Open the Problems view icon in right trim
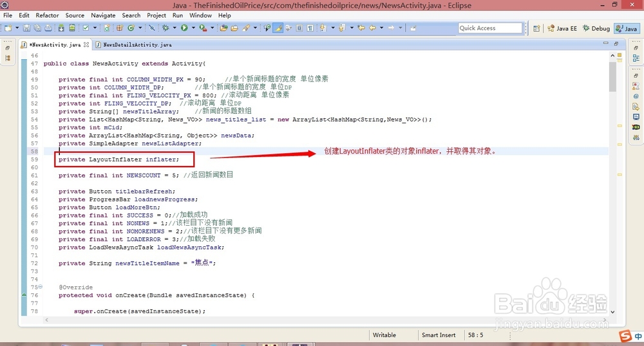The height and width of the screenshot is (346, 644). click(636, 86)
